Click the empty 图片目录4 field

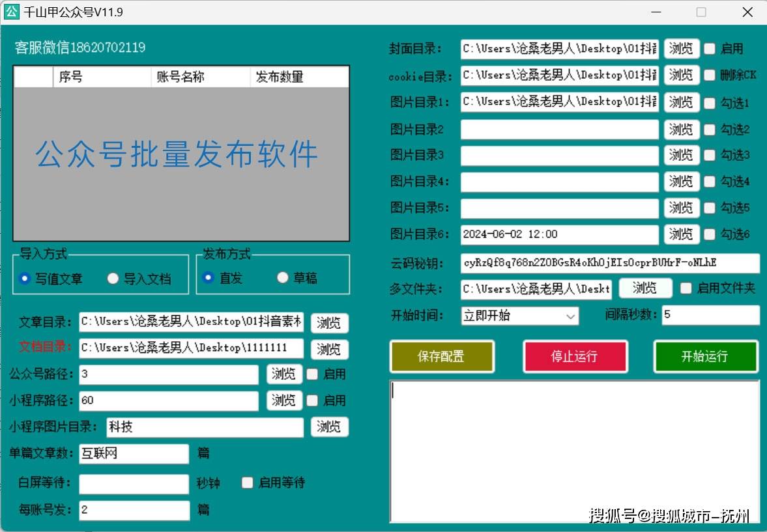click(x=560, y=182)
